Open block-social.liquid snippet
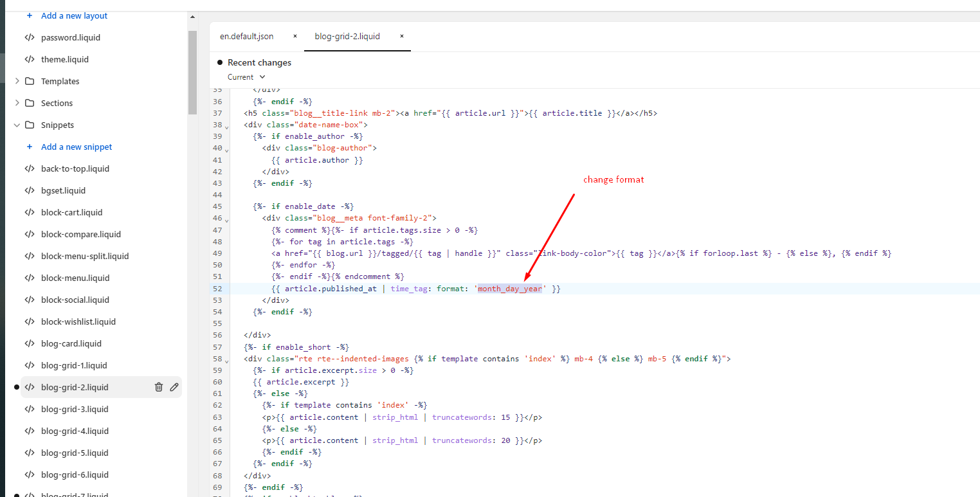 (75, 300)
